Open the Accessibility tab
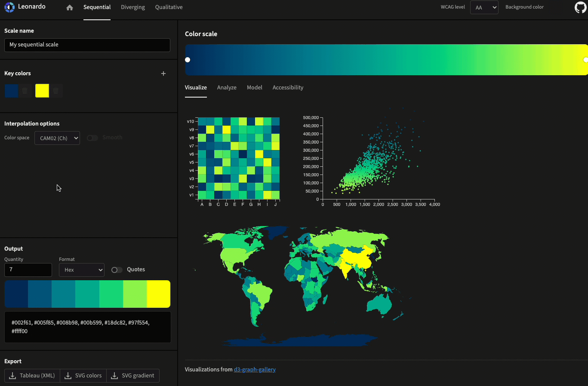 [288, 88]
